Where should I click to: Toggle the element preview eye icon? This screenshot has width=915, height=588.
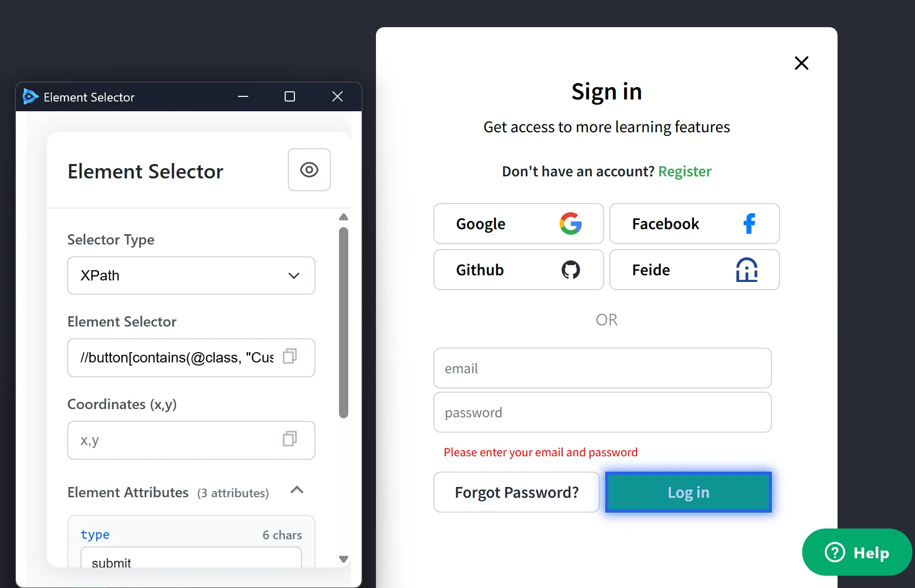pyautogui.click(x=309, y=170)
